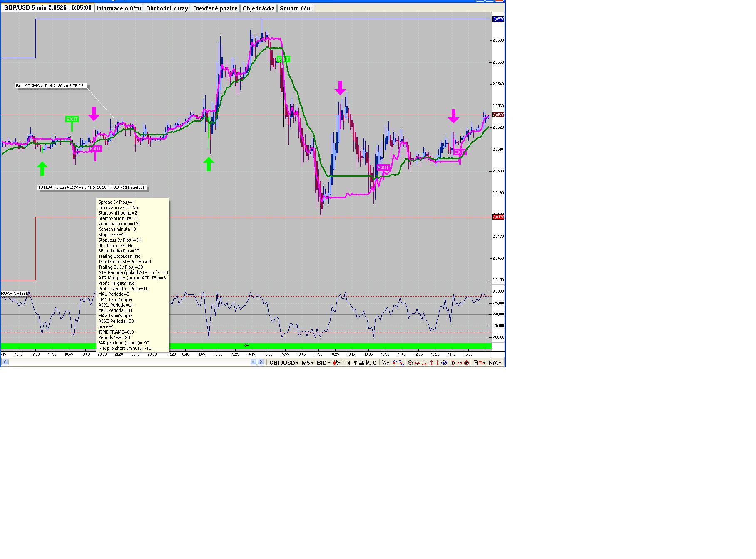Screen dimensions: 756x559
Task: Open the N/A dropdown in toolbar
Action: (x=495, y=363)
